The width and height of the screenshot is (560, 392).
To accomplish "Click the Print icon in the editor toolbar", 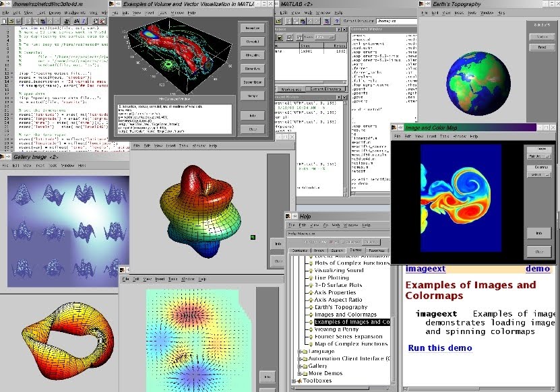I will point(67,22).
